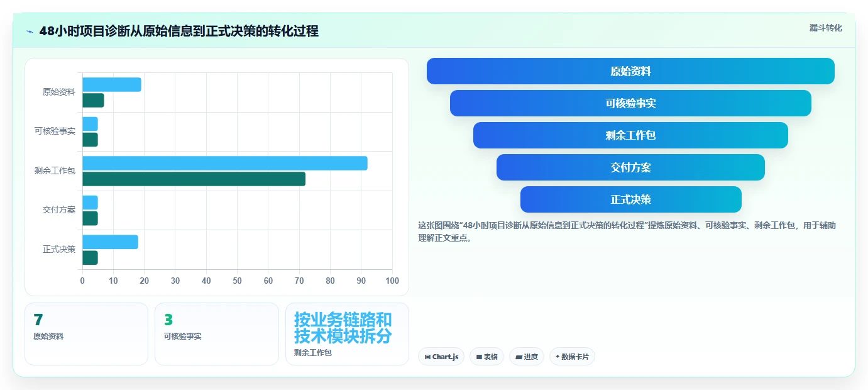Viewport: 868px width, 390px height.
Task: Click the dark green bar for 正式决策
Action: 90,258
